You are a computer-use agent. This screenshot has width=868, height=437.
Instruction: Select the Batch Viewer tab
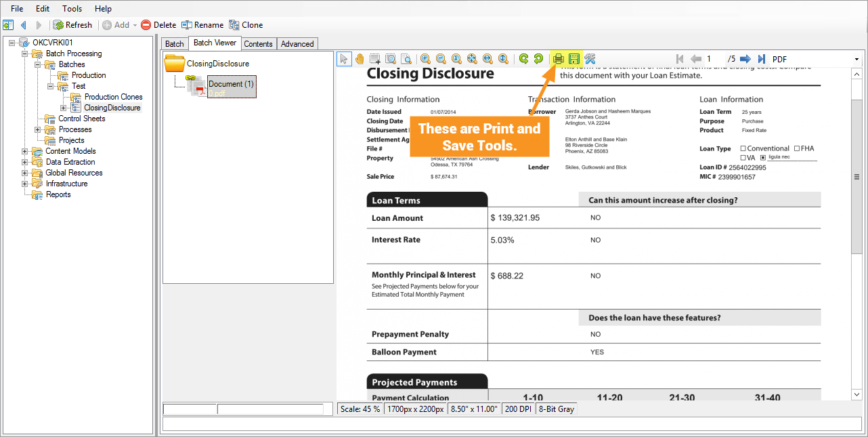pos(215,43)
